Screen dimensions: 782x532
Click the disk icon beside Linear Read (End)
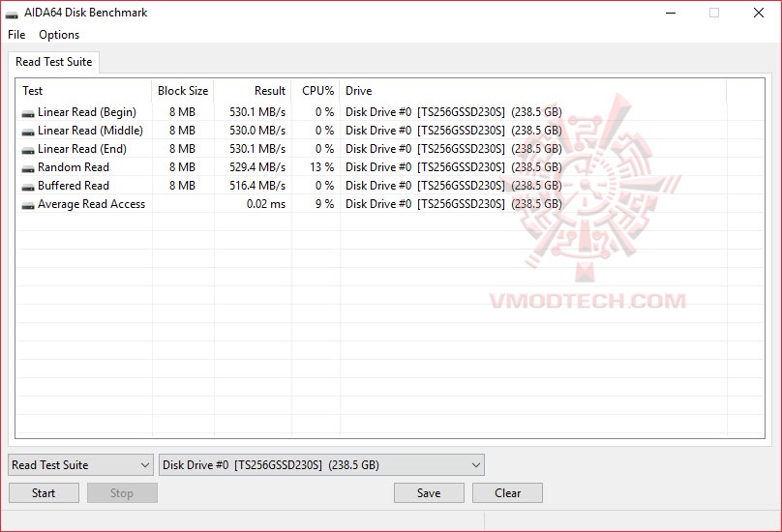click(28, 151)
